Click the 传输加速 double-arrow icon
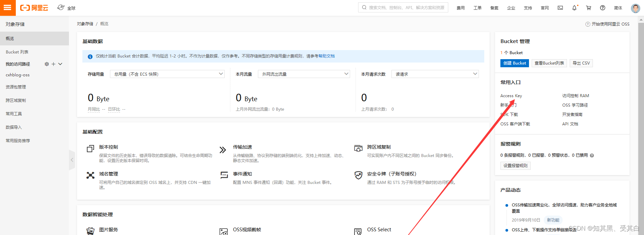Screen dimensions: 644x235 [x=223, y=150]
